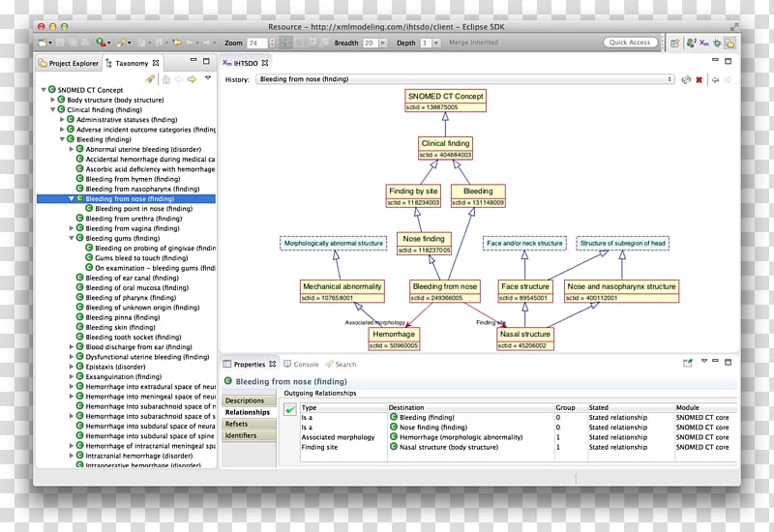Open the Depth dropdown
This screenshot has height=532, width=774.
click(436, 43)
